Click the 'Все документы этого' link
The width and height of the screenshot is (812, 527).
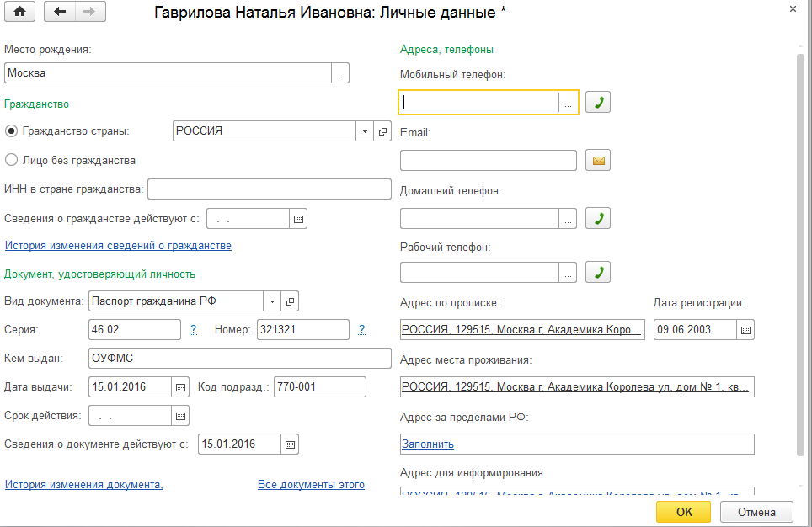(311, 484)
